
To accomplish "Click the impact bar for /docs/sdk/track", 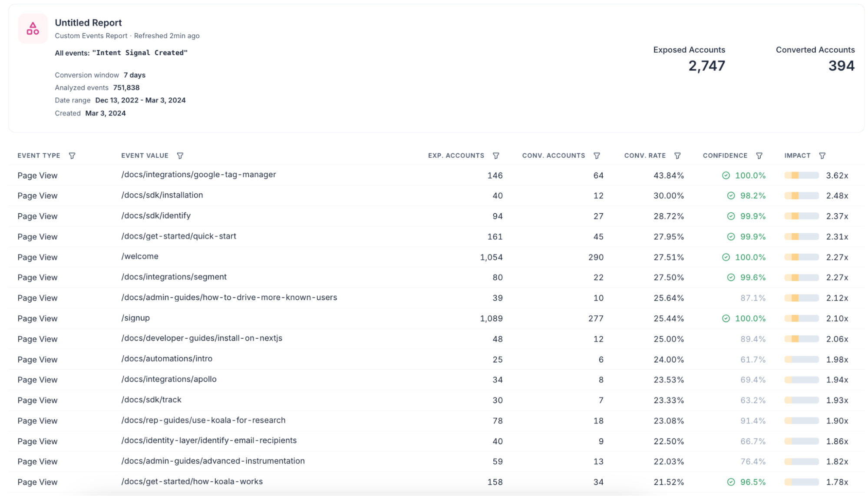I will (801, 400).
